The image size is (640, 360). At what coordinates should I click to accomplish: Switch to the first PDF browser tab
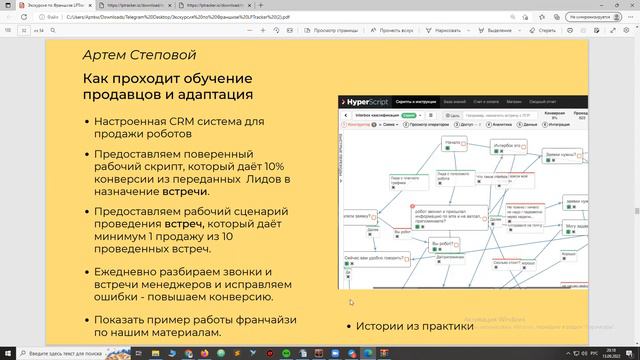pos(55,5)
